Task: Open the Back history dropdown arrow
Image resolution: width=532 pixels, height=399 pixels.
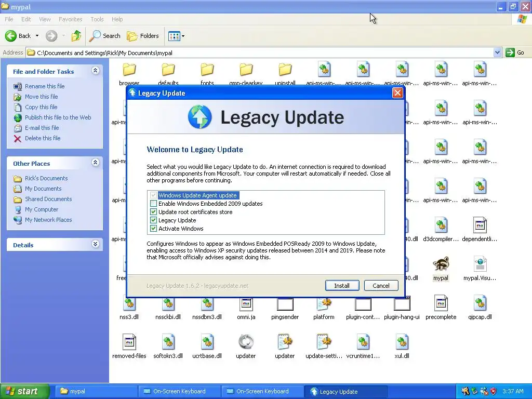Action: [x=37, y=36]
